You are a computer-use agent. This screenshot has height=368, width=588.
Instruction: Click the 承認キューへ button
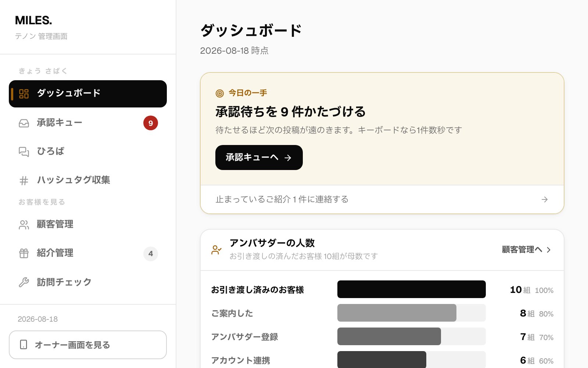[x=259, y=158]
